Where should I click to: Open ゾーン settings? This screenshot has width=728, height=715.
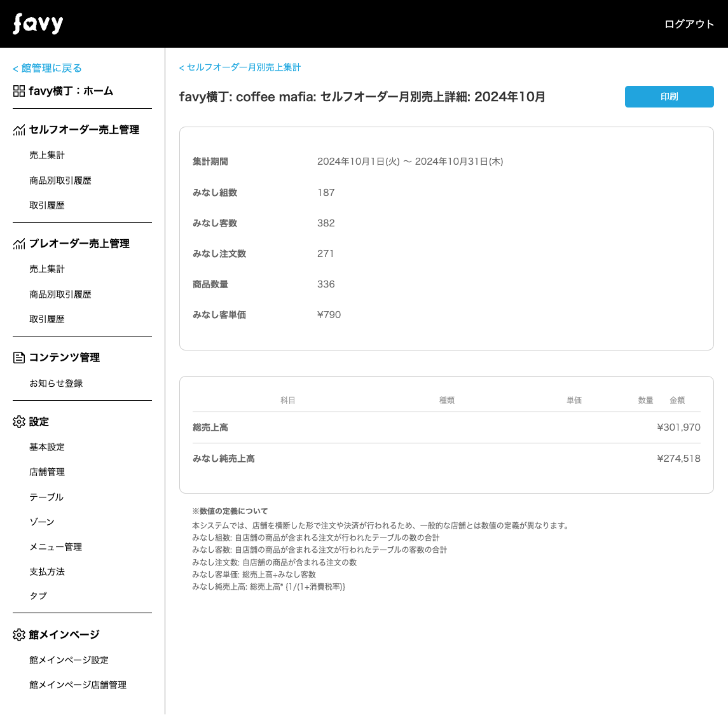42,522
